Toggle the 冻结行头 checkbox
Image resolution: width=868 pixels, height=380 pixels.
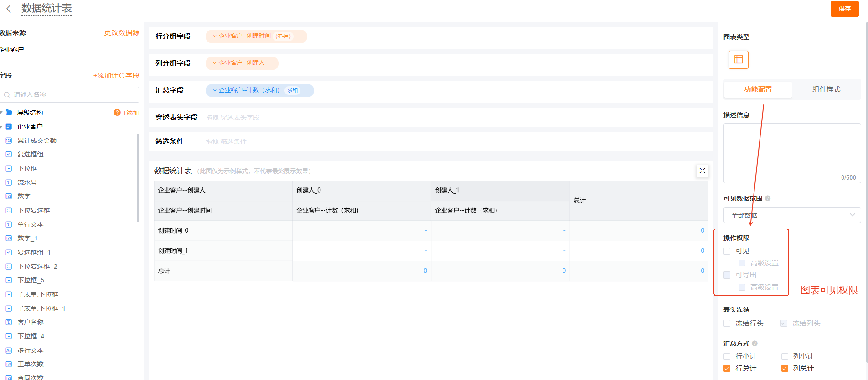tap(727, 323)
